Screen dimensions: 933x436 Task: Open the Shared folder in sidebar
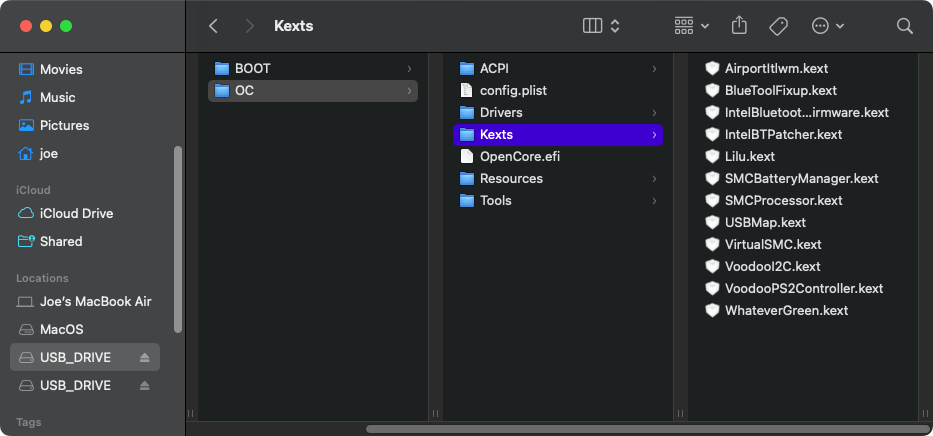point(83,241)
